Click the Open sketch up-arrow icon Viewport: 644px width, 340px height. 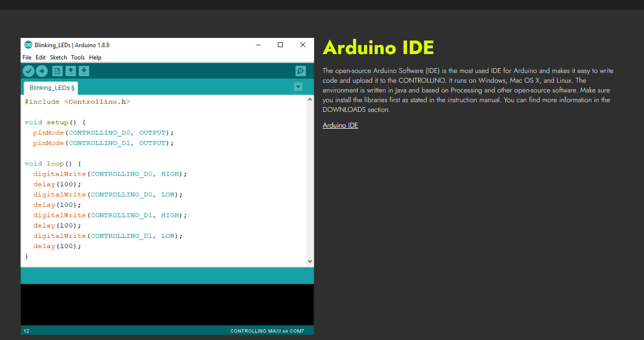tap(71, 71)
